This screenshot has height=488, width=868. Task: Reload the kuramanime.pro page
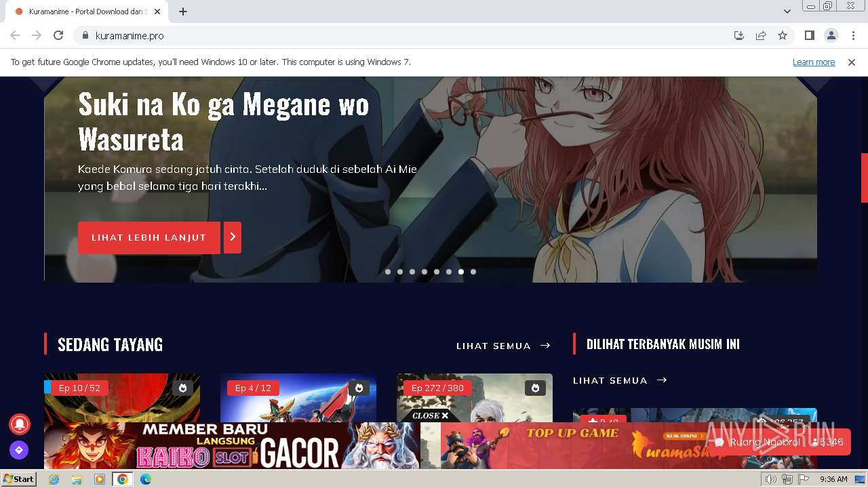58,35
